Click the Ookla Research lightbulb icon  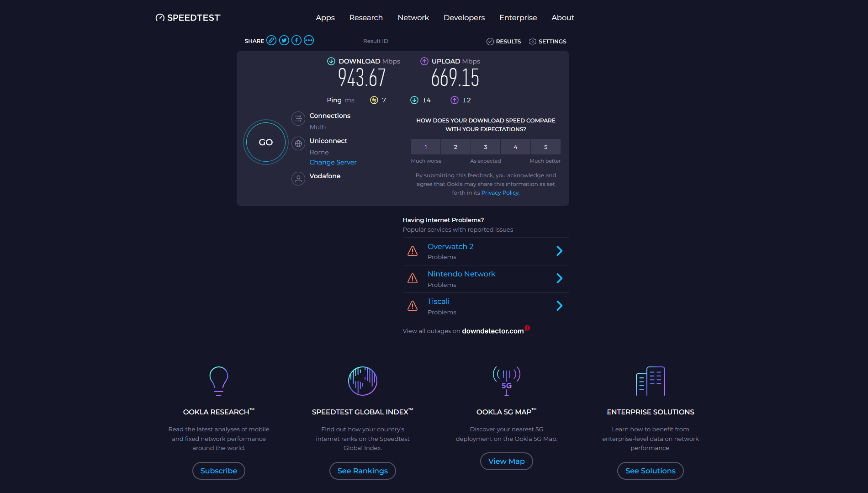[x=219, y=381]
